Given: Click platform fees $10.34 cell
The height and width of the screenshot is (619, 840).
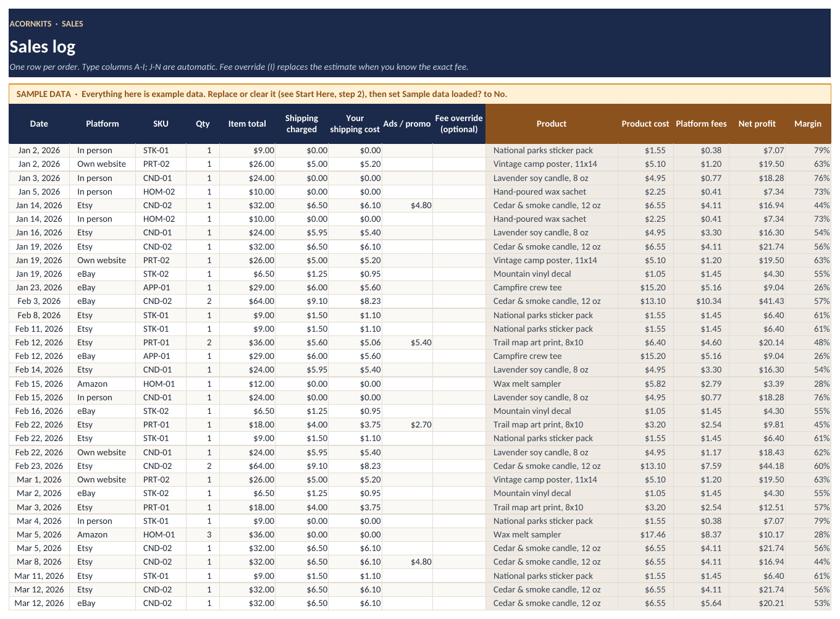Looking at the screenshot, I should point(702,301).
